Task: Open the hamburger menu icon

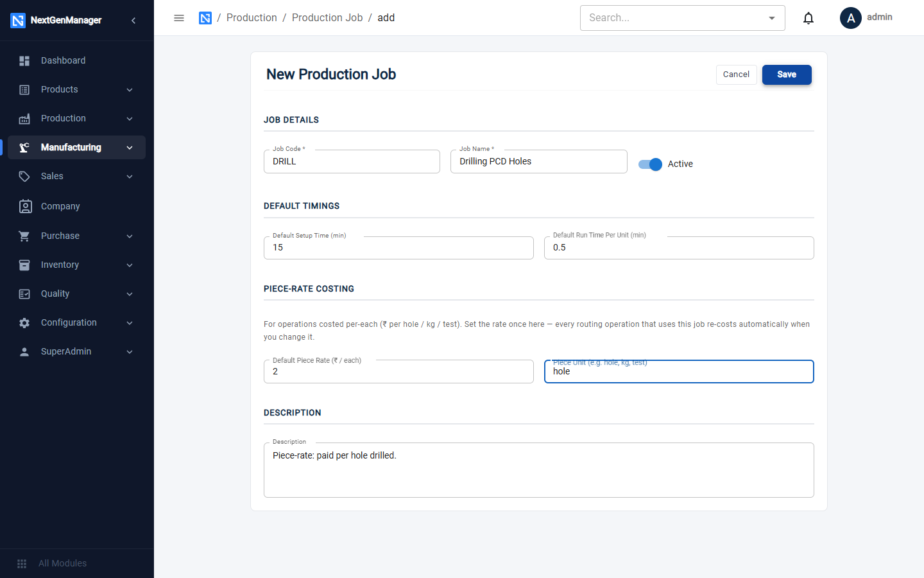Action: pos(179,18)
